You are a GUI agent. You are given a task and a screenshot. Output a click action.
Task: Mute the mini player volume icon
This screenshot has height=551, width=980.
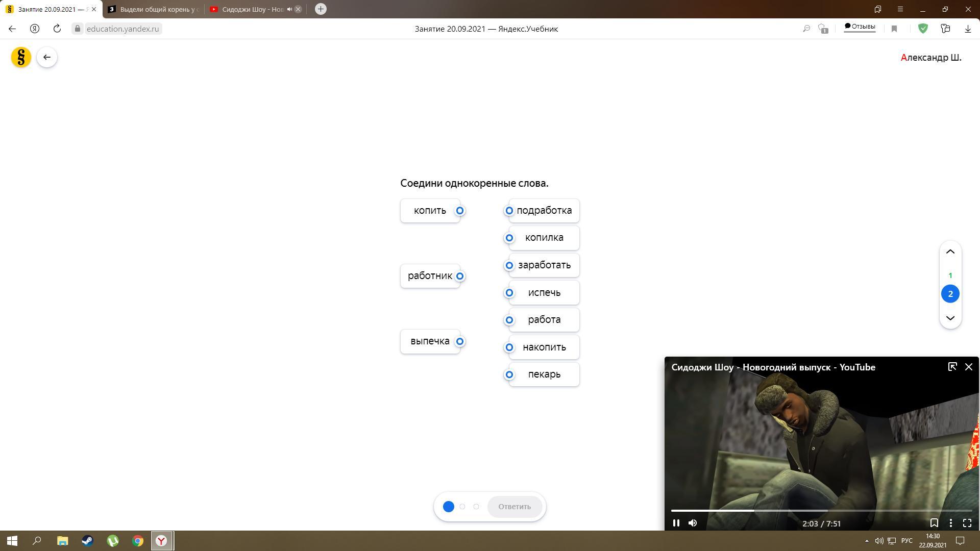[x=693, y=523]
